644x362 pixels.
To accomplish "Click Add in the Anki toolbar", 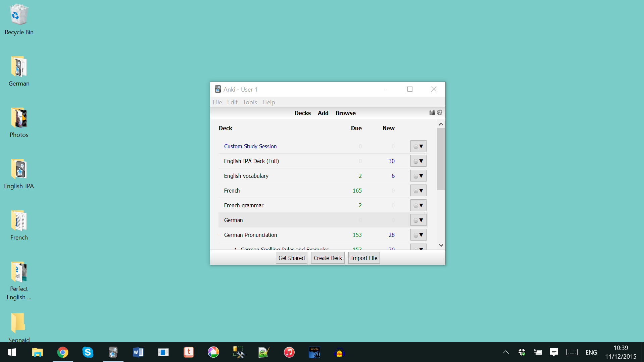I will click(323, 113).
